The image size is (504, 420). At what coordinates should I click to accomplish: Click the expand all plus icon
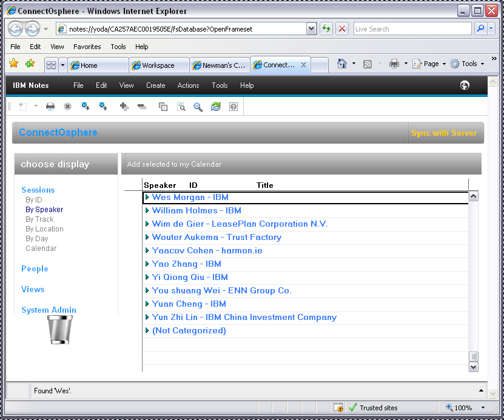point(124,107)
